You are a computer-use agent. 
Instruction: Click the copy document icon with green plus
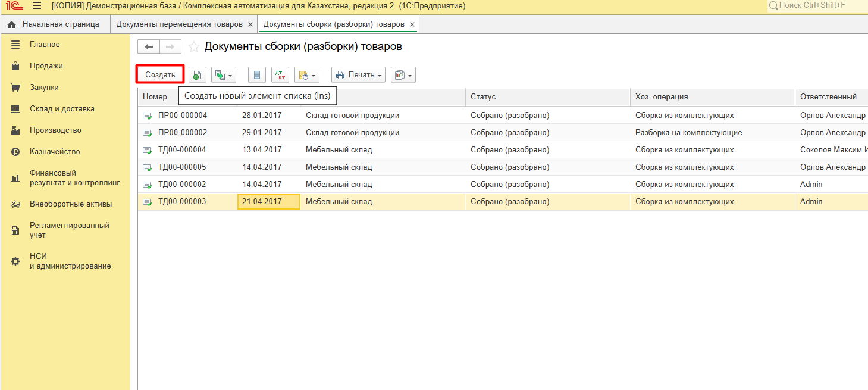[x=198, y=75]
